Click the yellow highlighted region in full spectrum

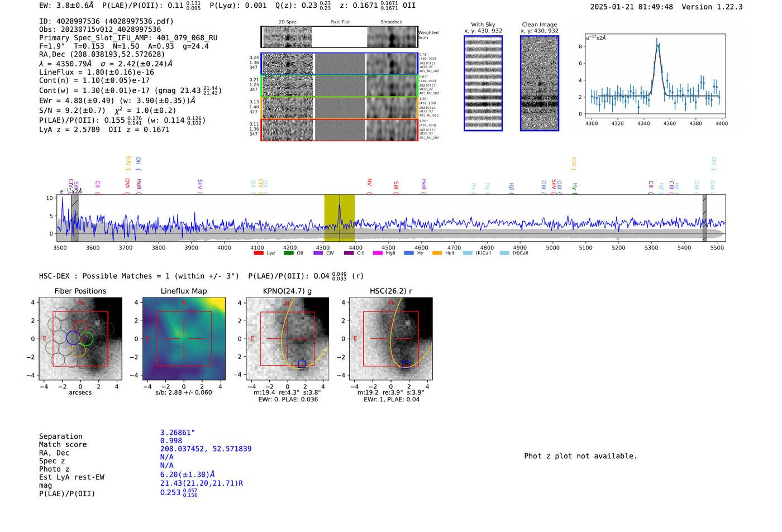pyautogui.click(x=340, y=218)
